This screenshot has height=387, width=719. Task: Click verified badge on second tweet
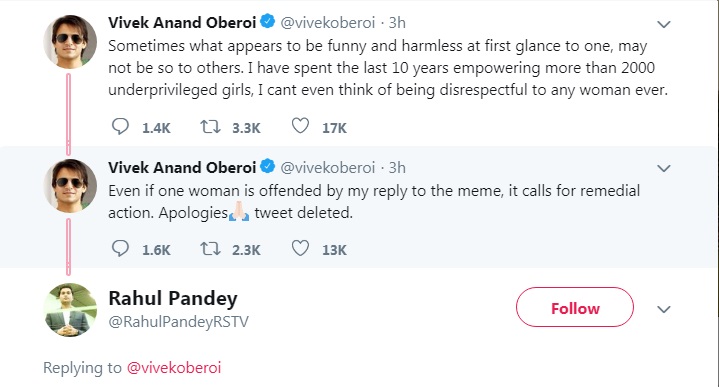pos(267,166)
